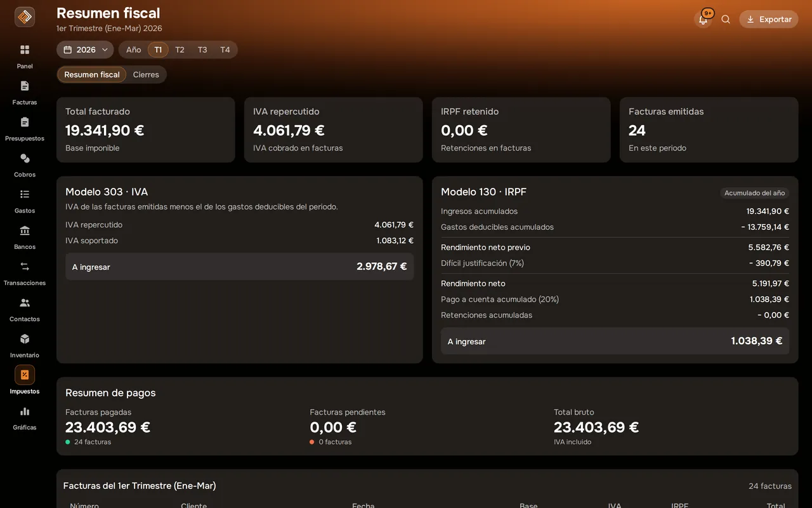Click the Exportar button
The height and width of the screenshot is (508, 812).
(x=768, y=19)
